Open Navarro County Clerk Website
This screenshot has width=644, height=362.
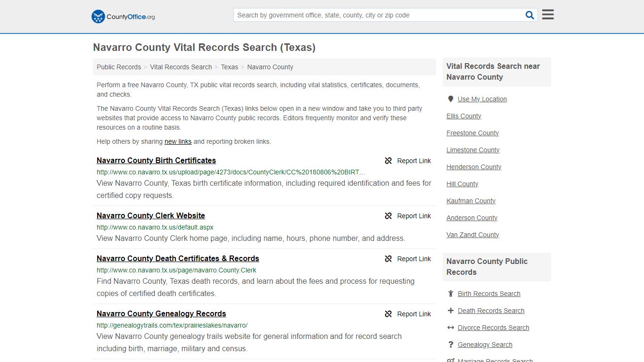pyautogui.click(x=151, y=215)
